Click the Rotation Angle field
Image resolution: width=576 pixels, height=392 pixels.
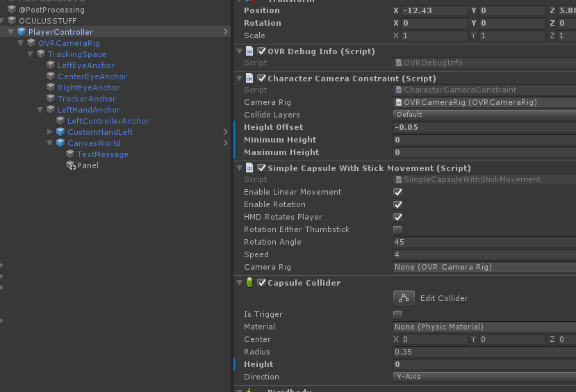click(484, 242)
